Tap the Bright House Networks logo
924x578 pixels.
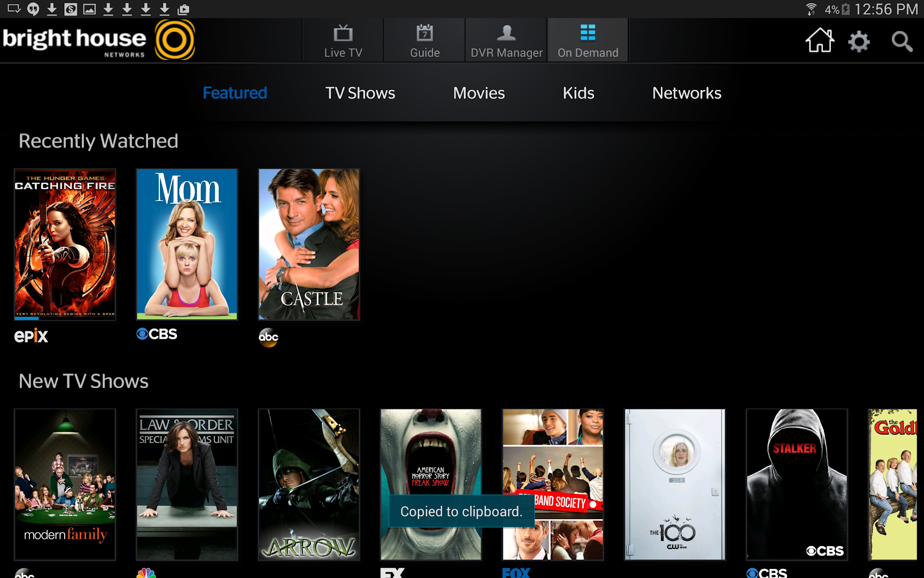pos(99,40)
